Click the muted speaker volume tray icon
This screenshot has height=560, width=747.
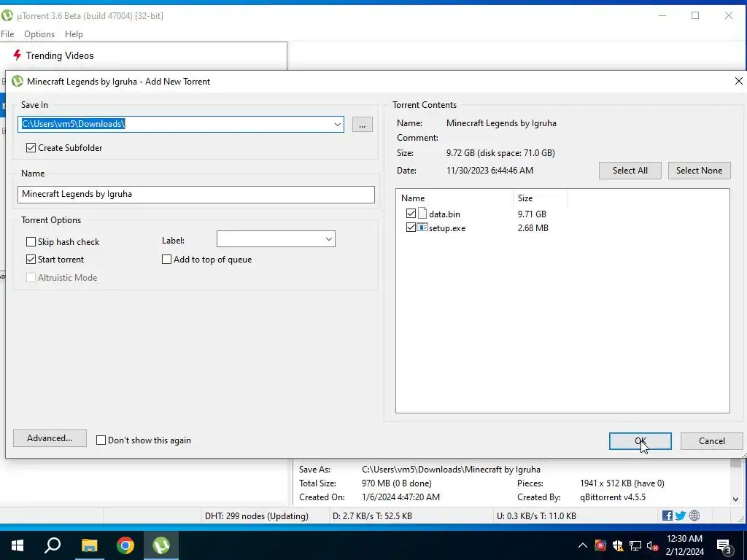point(653,545)
